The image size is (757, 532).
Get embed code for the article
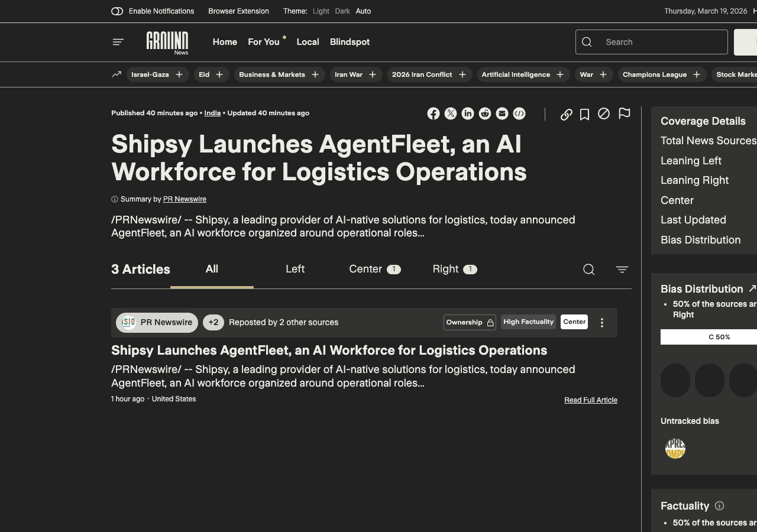tap(519, 113)
